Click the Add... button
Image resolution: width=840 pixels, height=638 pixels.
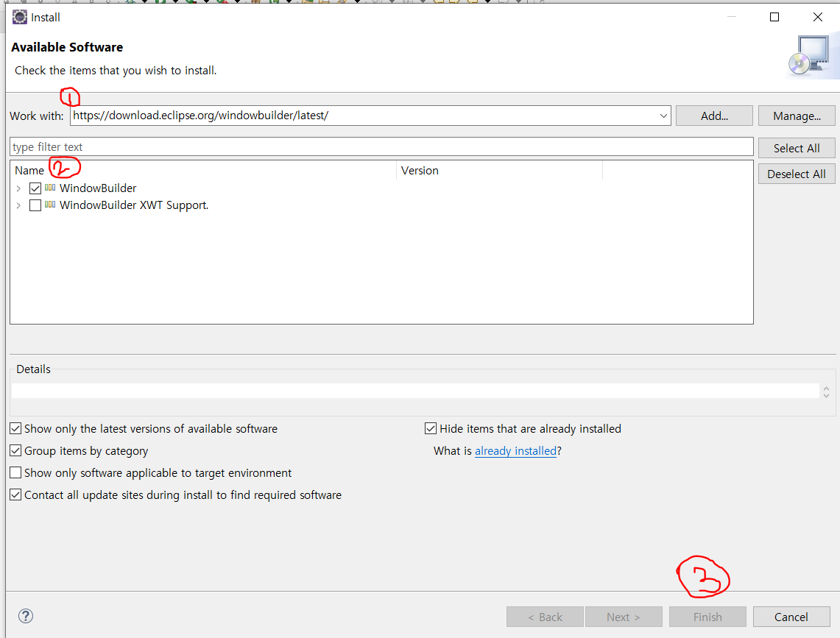click(714, 116)
